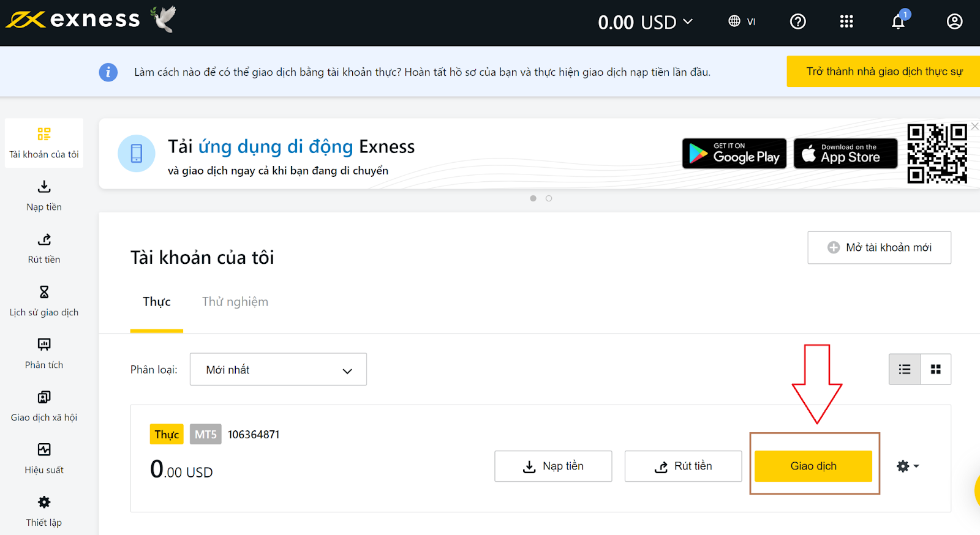
Task: Click the account Rút tiền button
Action: 683,466
